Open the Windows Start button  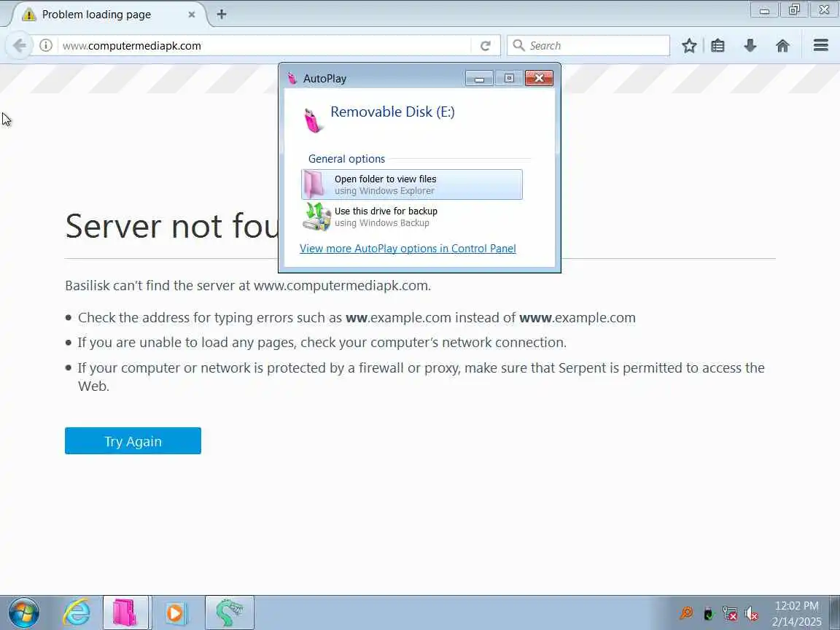[24, 612]
